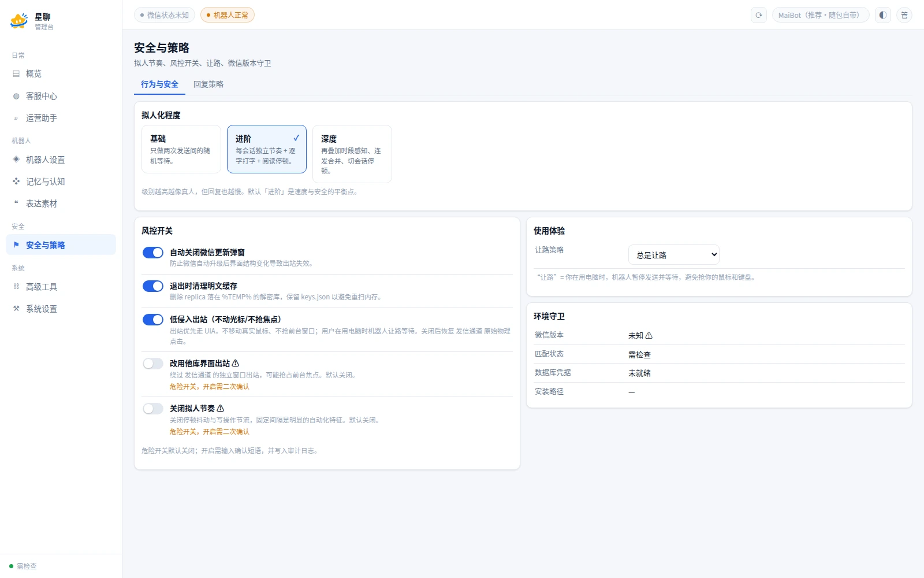Click the refresh icon in top bar
The height and width of the screenshot is (578, 924).
pos(759,15)
